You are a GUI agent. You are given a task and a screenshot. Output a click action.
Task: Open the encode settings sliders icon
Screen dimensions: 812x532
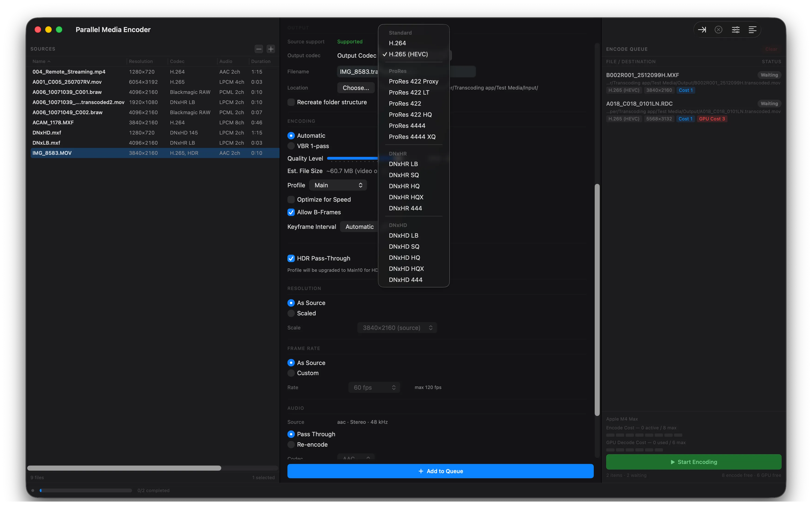pos(736,29)
